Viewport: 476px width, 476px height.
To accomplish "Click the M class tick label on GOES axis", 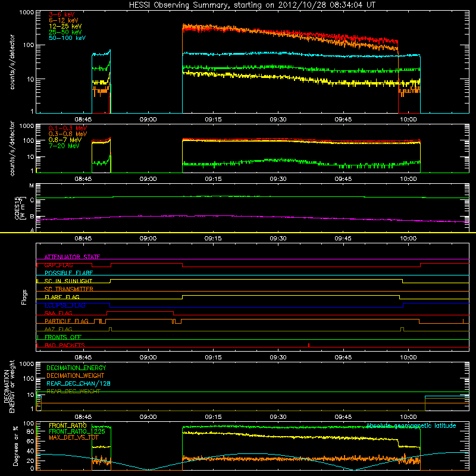I will coord(32,186).
